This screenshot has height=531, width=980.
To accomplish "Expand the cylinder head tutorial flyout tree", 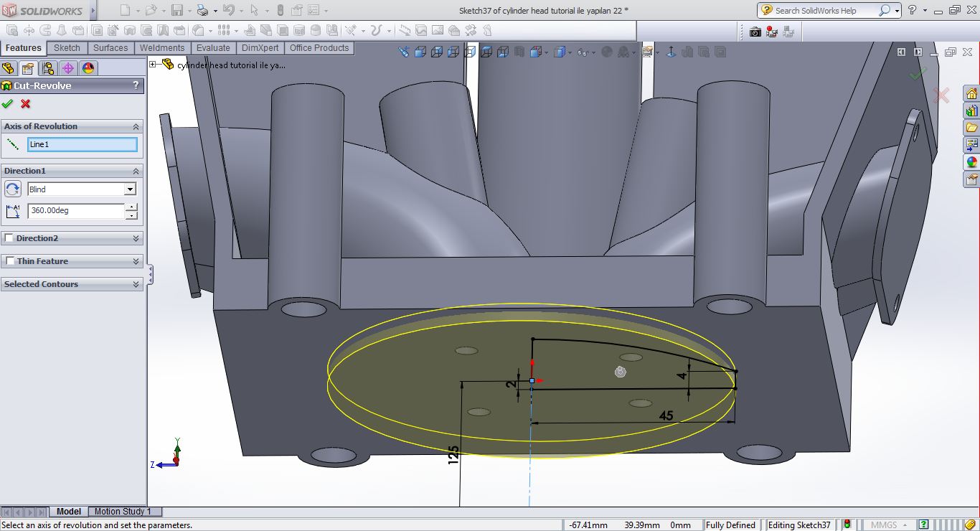I will click(153, 65).
